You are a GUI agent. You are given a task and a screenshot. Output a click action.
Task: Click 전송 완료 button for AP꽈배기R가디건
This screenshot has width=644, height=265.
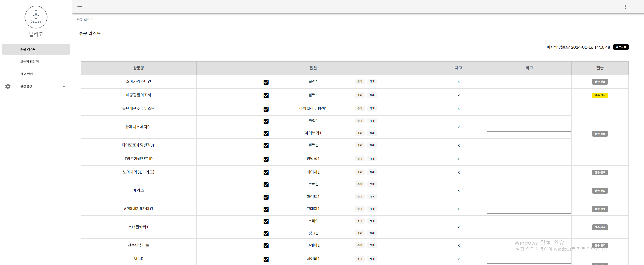pos(600,209)
